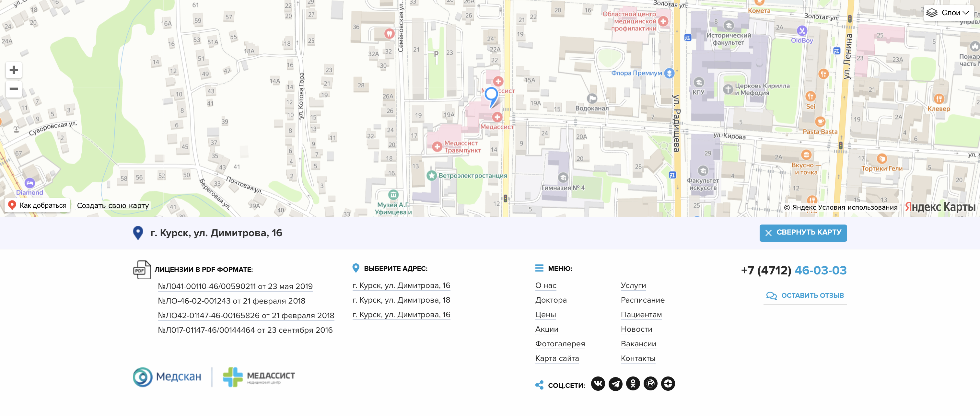This screenshot has height=416, width=980.
Task: Select the О нас menu item
Action: [546, 285]
